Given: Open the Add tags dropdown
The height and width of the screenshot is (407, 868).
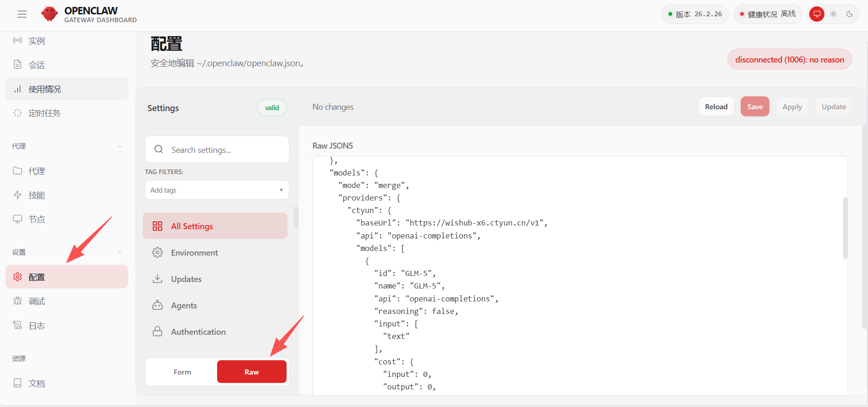Looking at the screenshot, I should pos(217,190).
